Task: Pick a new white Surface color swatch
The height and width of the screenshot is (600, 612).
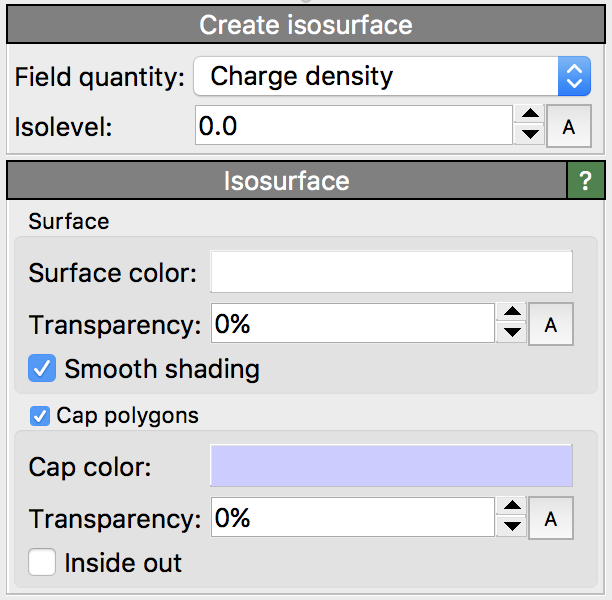Action: (x=391, y=272)
